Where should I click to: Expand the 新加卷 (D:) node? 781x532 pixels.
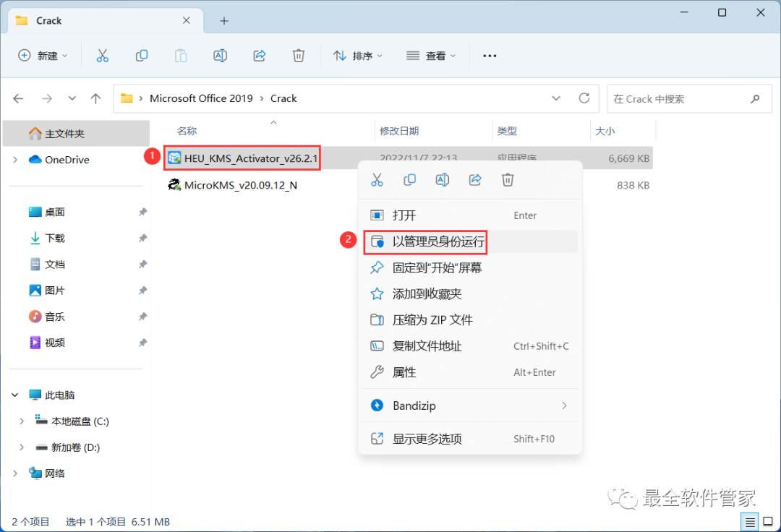tap(22, 447)
